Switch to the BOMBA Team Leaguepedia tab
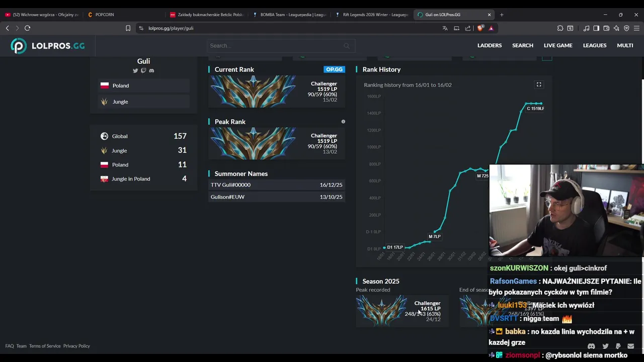 coord(289,15)
